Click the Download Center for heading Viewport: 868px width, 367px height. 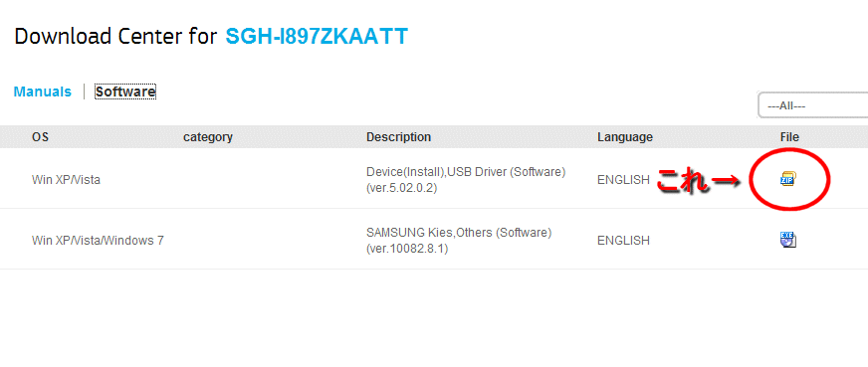pyautogui.click(x=115, y=37)
